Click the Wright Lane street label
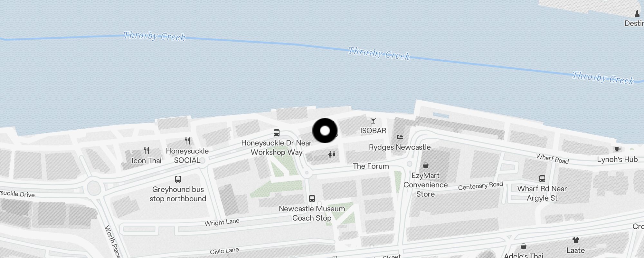The width and height of the screenshot is (644, 258). point(222,222)
